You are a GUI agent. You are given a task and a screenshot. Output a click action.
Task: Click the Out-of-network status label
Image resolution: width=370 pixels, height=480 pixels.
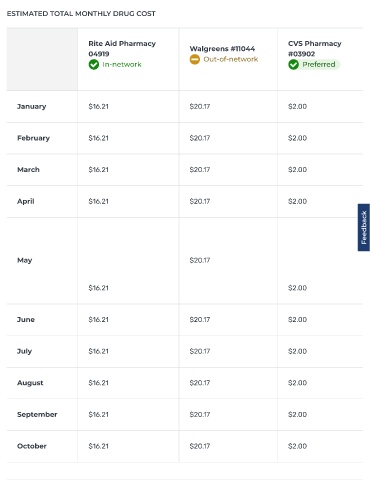point(231,59)
